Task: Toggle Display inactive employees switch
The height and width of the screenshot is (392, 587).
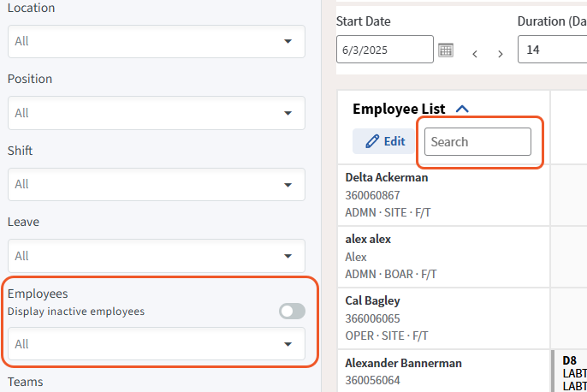Action: (x=292, y=312)
